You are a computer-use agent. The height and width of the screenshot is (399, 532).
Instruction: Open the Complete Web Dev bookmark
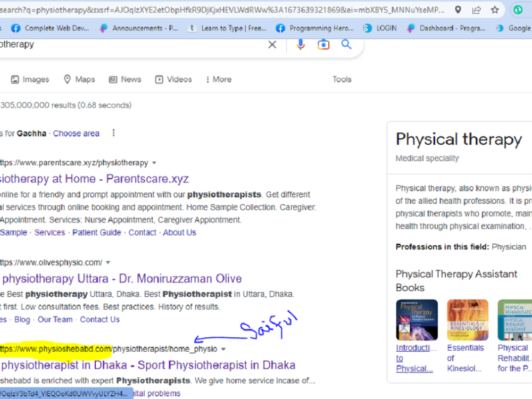[50, 28]
